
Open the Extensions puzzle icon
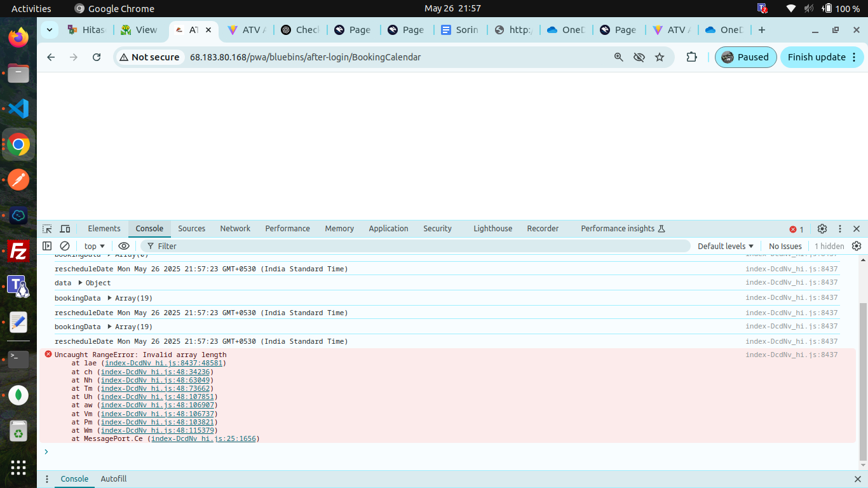[692, 57]
